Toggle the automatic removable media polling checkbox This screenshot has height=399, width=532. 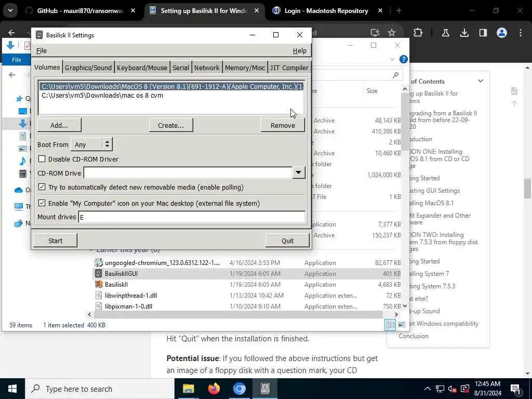pyautogui.click(x=42, y=187)
